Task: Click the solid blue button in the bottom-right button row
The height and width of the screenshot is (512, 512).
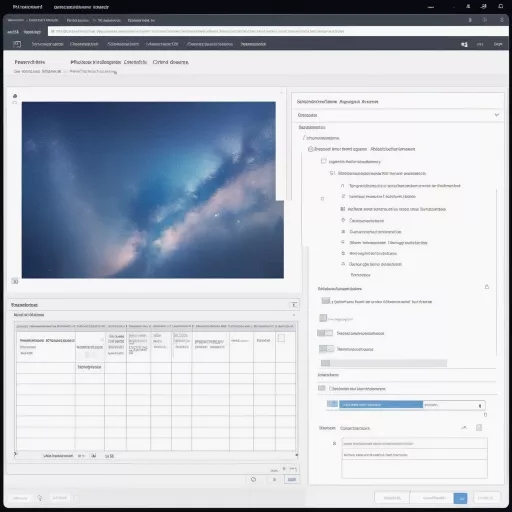Action: [x=460, y=498]
